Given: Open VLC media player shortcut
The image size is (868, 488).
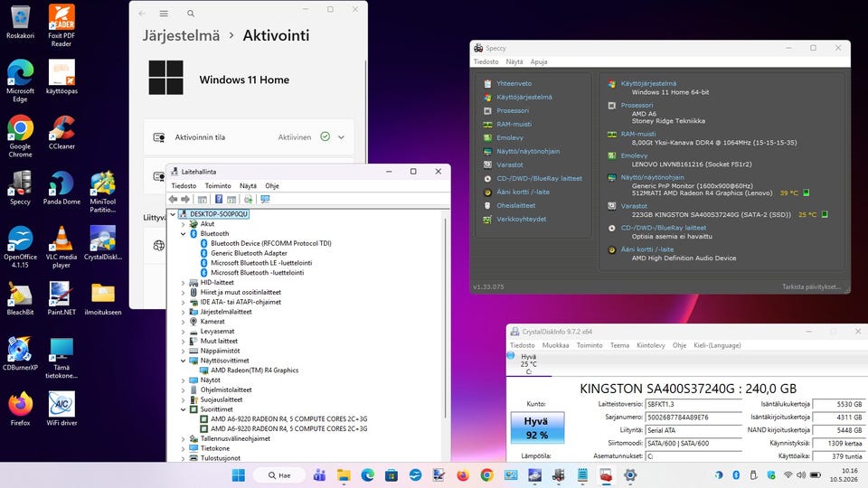Looking at the screenshot, I should 61,247.
